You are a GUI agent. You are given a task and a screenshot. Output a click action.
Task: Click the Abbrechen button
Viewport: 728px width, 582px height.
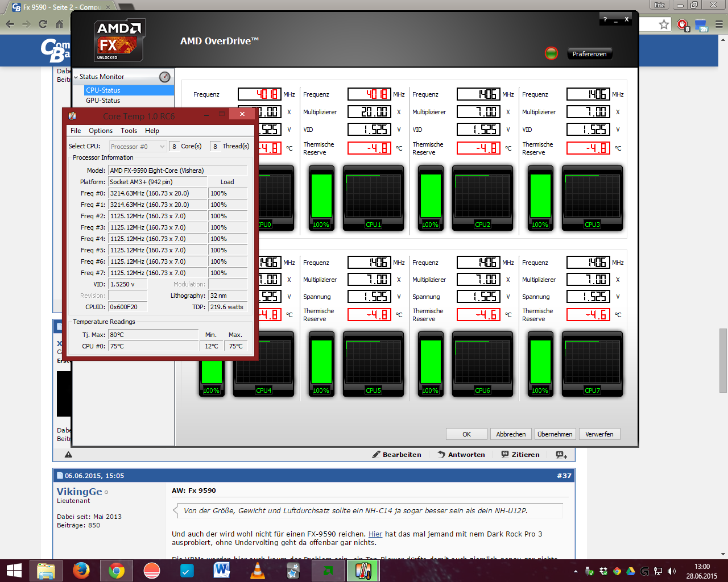511,434
